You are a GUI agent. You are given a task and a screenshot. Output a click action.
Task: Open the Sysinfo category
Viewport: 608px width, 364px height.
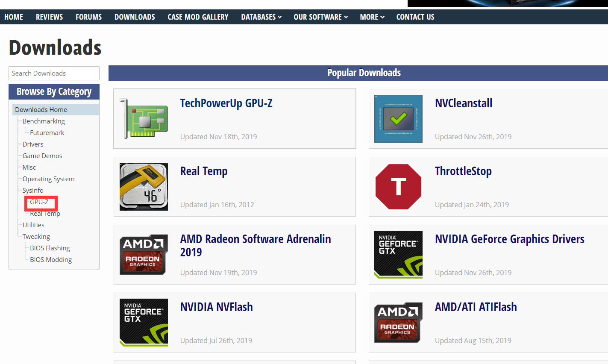pos(33,191)
